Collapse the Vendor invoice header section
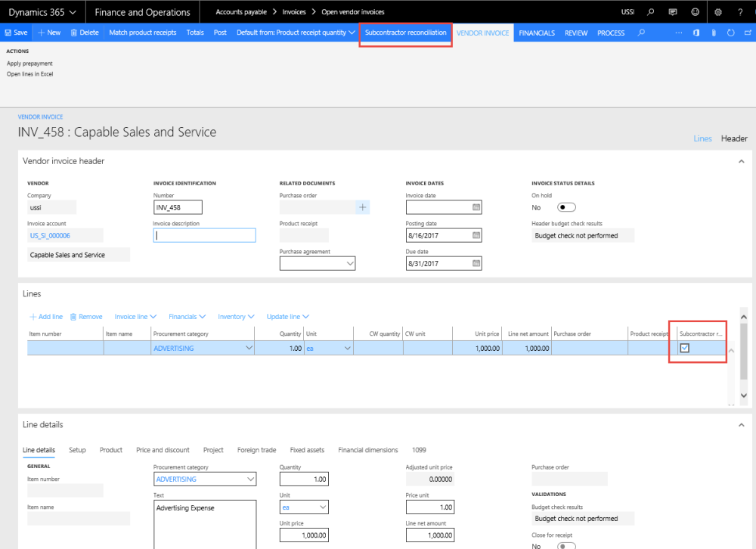 click(741, 161)
